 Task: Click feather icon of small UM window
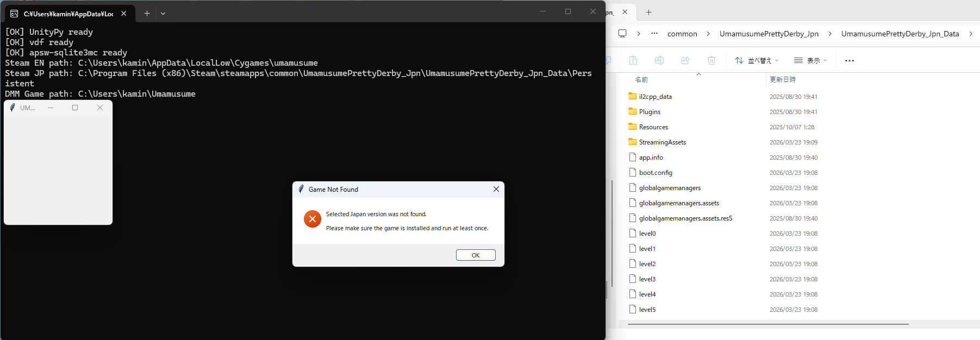(x=13, y=108)
